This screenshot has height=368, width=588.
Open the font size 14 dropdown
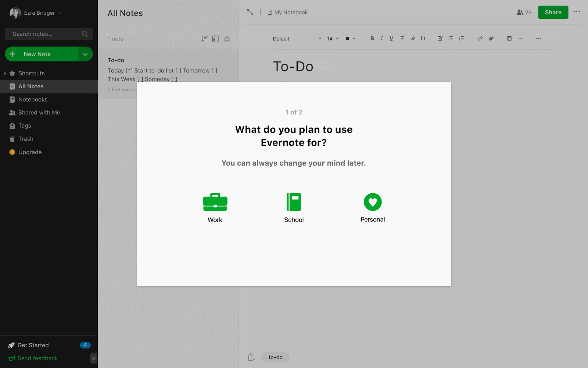click(333, 39)
